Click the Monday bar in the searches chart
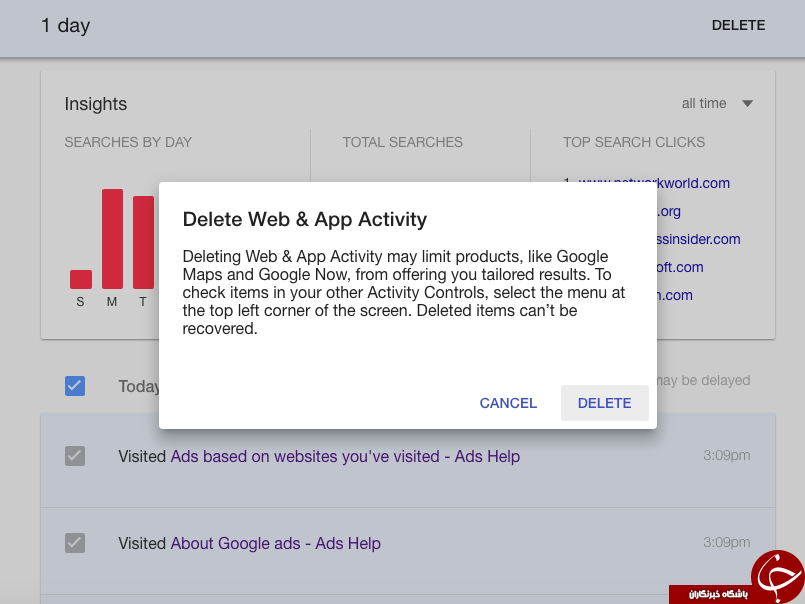This screenshot has width=805, height=604. pos(112,239)
